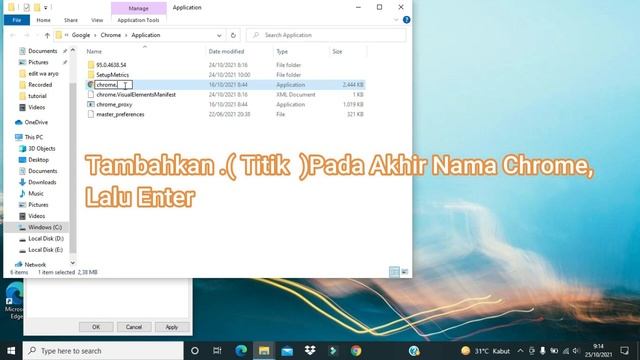Open the File tab in Explorer
The height and width of the screenshot is (360, 640).
click(x=17, y=20)
